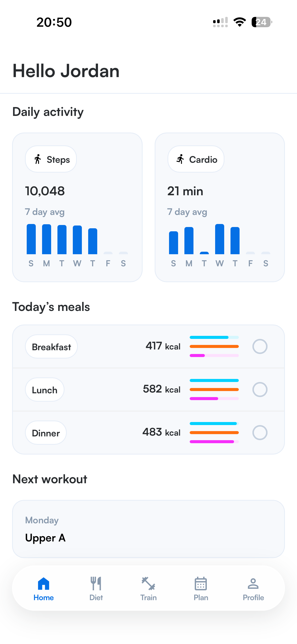Tap Wednesday bar in Cardio chart
Screen dimensions: 297x644
pos(220,239)
